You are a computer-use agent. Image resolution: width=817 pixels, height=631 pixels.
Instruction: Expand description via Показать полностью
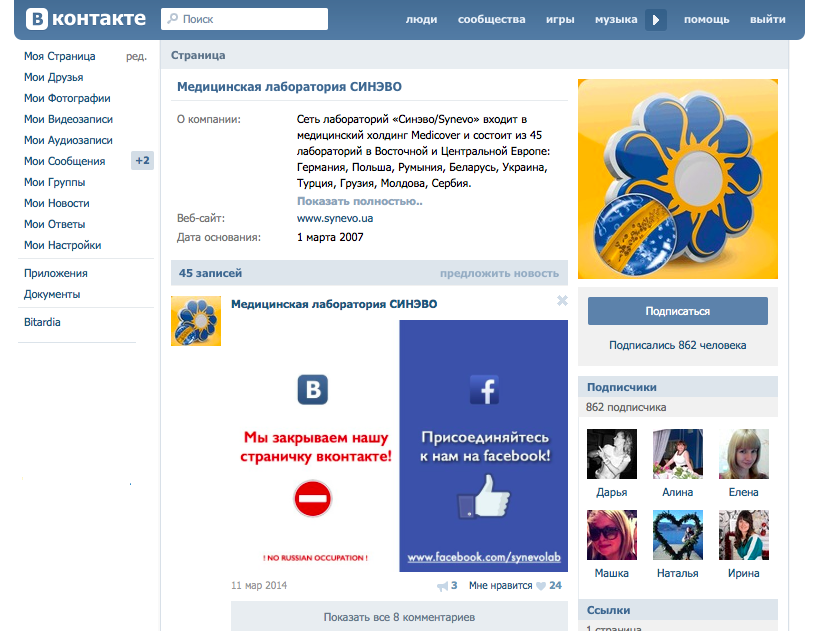click(359, 201)
